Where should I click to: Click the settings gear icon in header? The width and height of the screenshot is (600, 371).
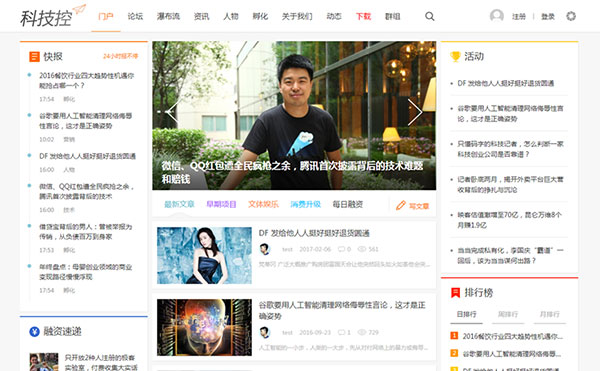[571, 16]
